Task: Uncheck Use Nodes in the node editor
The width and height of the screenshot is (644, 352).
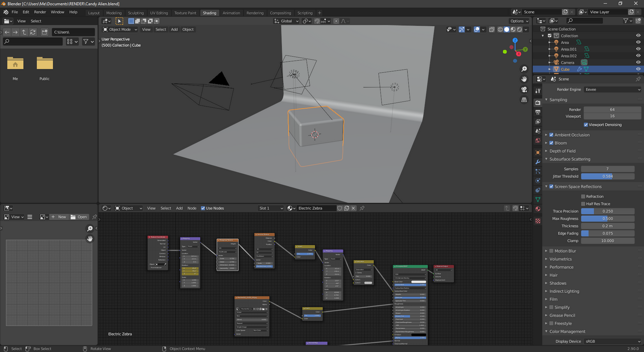Action: click(x=203, y=208)
